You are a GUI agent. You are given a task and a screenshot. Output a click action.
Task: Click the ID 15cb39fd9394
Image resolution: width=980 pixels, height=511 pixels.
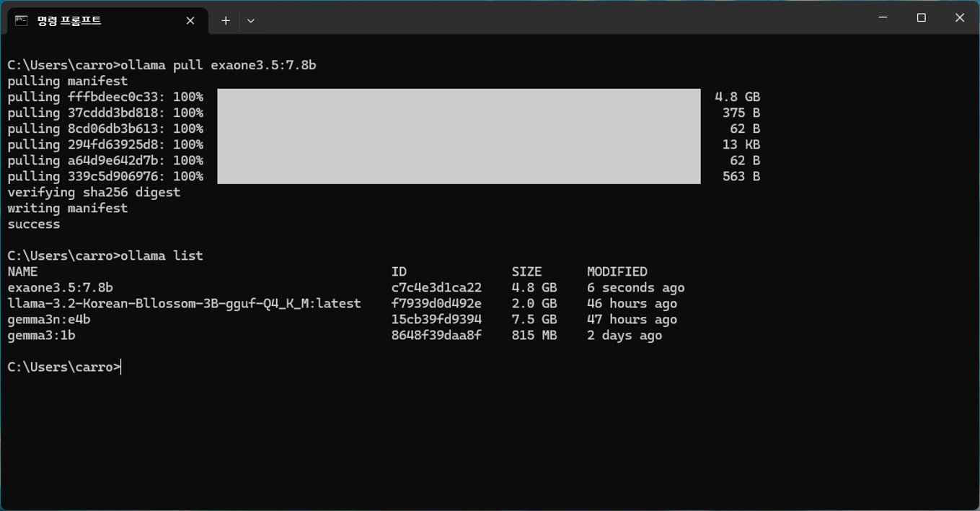pos(436,319)
